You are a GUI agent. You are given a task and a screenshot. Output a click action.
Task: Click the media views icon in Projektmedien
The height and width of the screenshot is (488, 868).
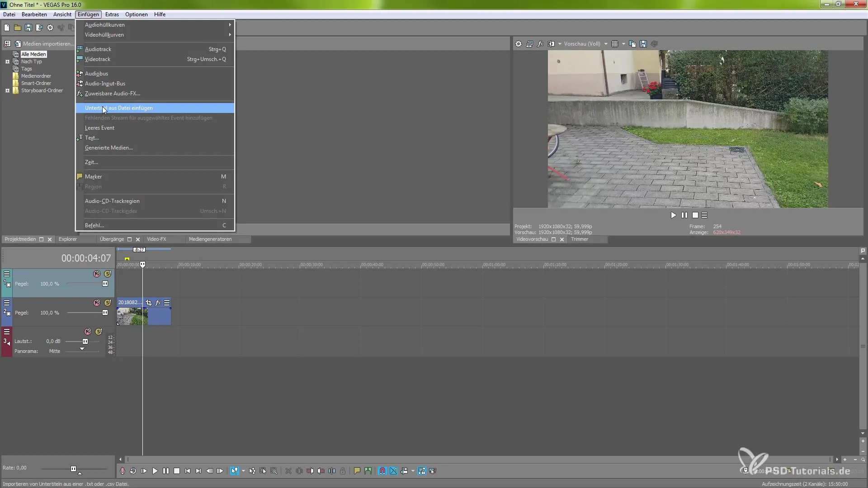click(7, 44)
